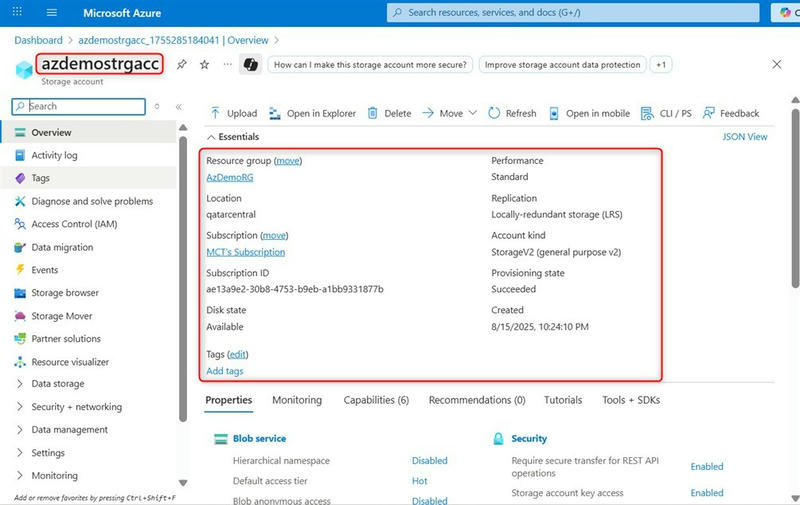Click 'How can I make this storage account more secure?'
This screenshot has height=505, width=800.
[x=370, y=65]
